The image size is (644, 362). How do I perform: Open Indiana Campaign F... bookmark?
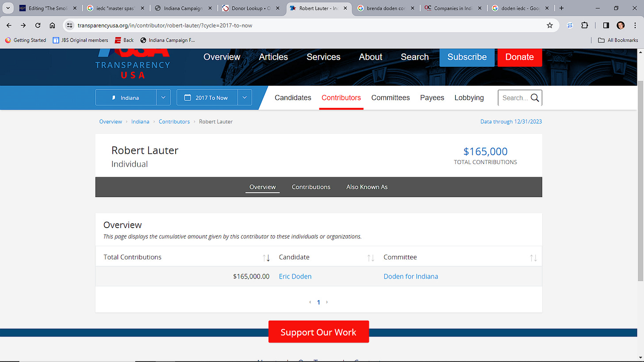(168, 40)
